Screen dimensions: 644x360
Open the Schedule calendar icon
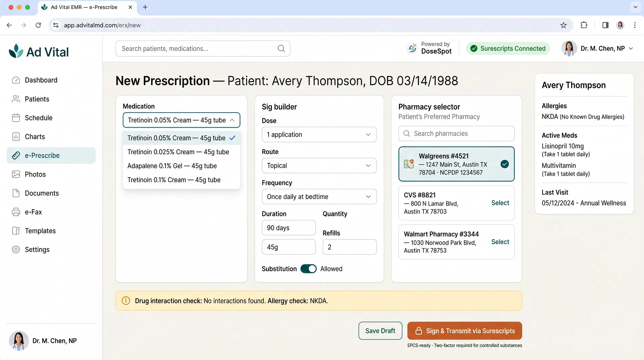click(16, 118)
